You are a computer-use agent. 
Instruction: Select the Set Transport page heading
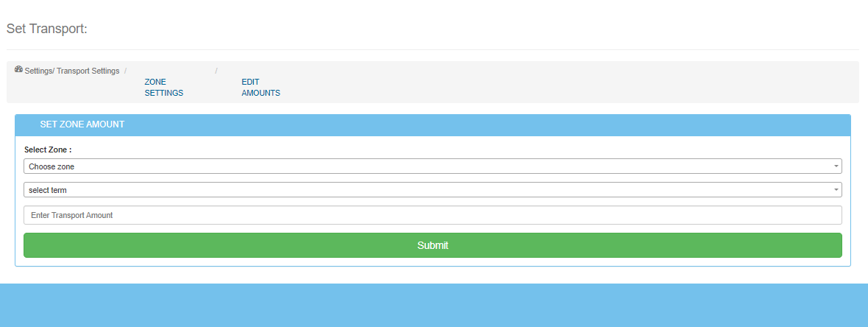47,29
